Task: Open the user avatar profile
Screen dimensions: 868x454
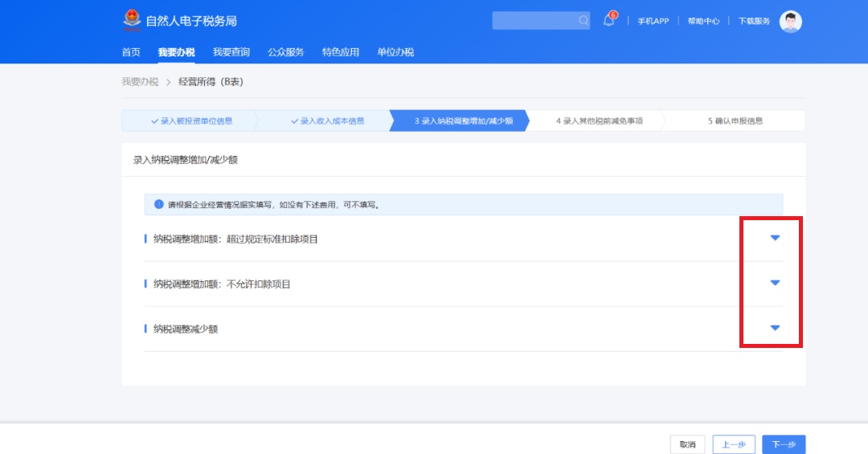Action: point(791,21)
